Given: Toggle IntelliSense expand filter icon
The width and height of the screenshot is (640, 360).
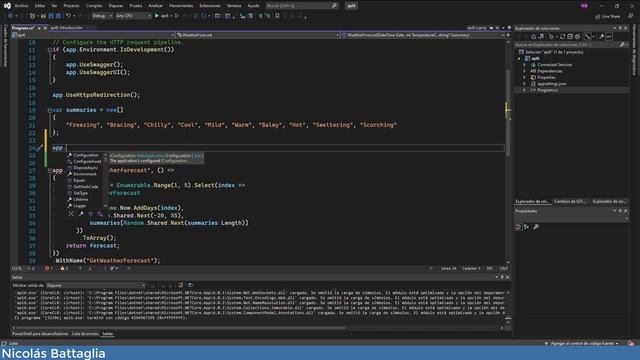Looking at the screenshot, I should click(x=71, y=213).
